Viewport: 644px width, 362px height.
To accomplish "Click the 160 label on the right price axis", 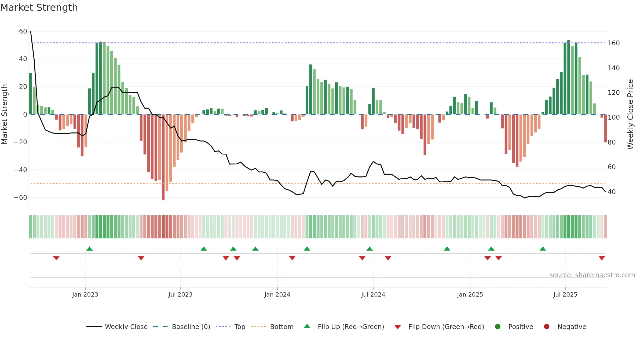I will coord(614,43).
